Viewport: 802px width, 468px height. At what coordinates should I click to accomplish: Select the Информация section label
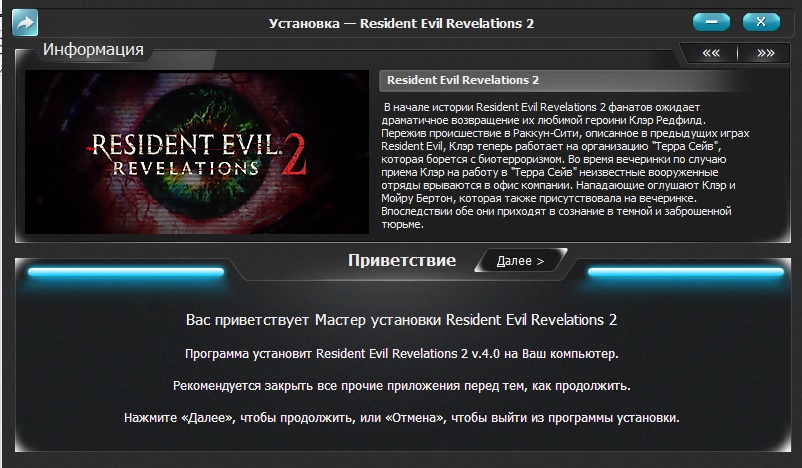(x=93, y=50)
